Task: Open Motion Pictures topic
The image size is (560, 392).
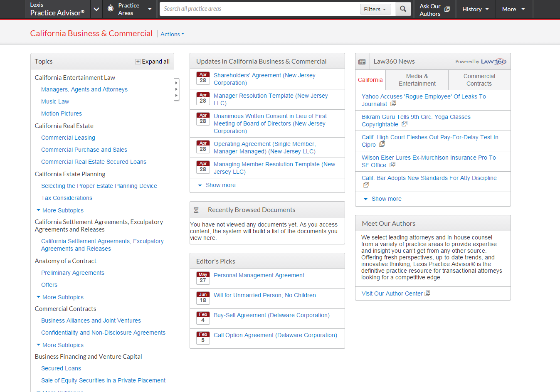Action: 62,113
